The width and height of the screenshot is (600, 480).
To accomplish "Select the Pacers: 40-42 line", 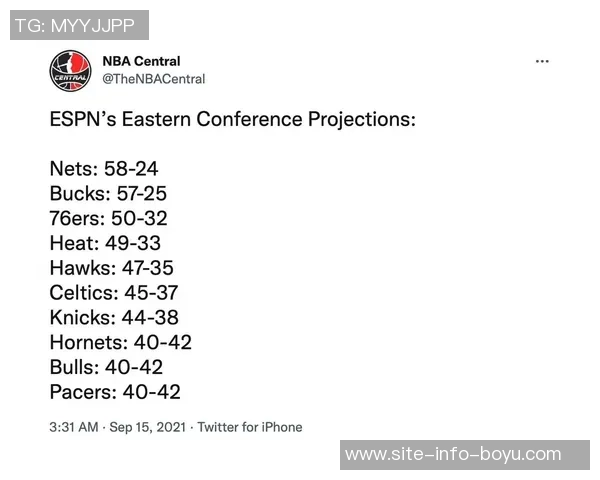I will click(115, 393).
